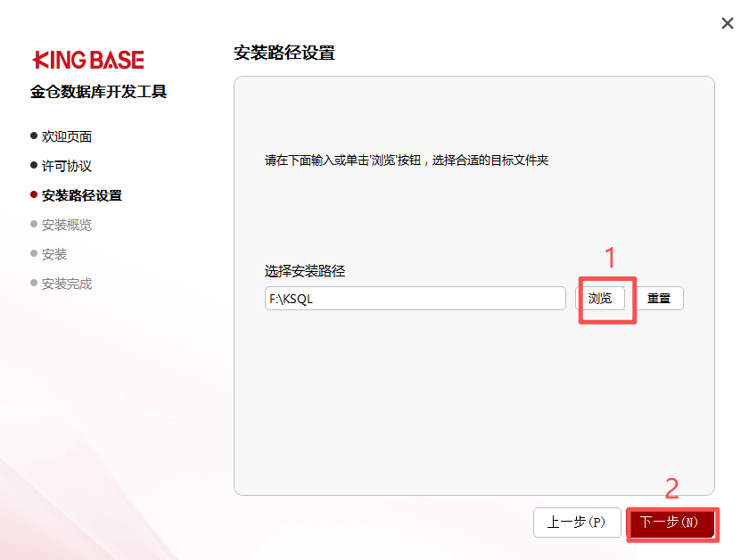Go back with 上一步(P)
749x560 pixels.
pyautogui.click(x=577, y=523)
